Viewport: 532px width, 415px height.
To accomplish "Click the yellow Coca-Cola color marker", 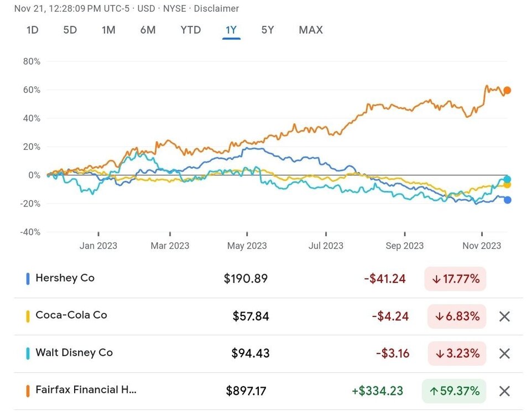I will [x=28, y=316].
